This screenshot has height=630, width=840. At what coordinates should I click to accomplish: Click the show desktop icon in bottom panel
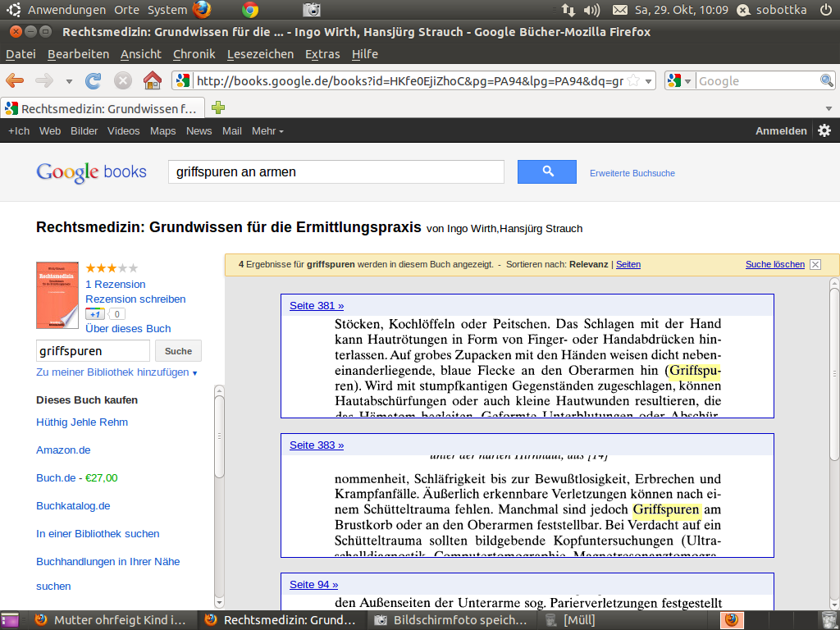[10, 620]
